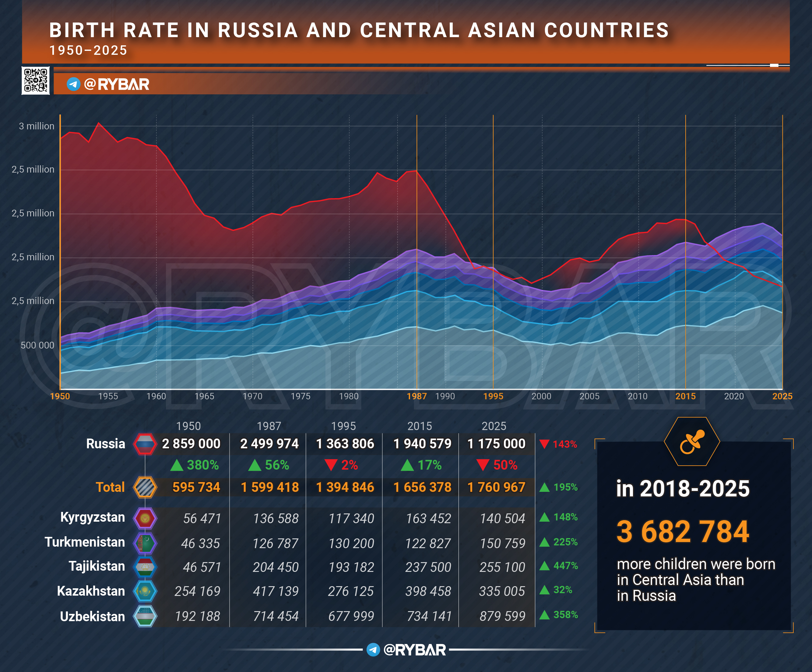Screen dimensions: 812x672
Task: Click the Uzbekistan flag hexagon icon
Action: pyautogui.click(x=145, y=616)
